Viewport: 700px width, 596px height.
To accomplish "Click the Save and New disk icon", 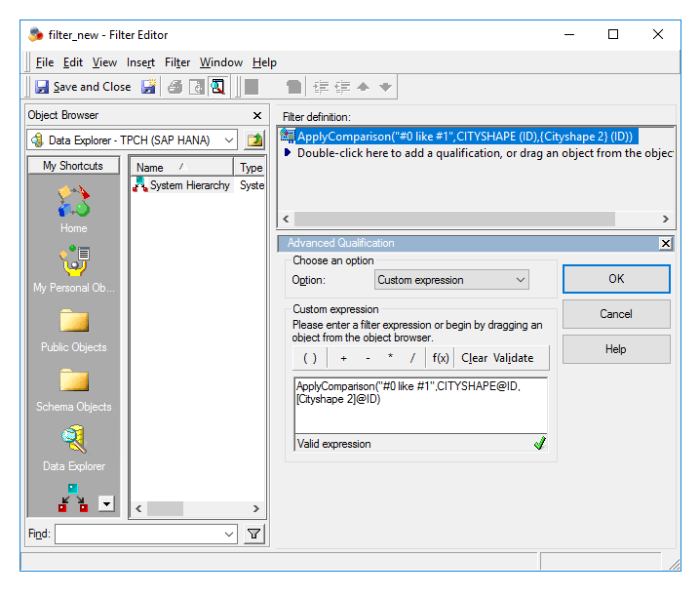I will (148, 87).
